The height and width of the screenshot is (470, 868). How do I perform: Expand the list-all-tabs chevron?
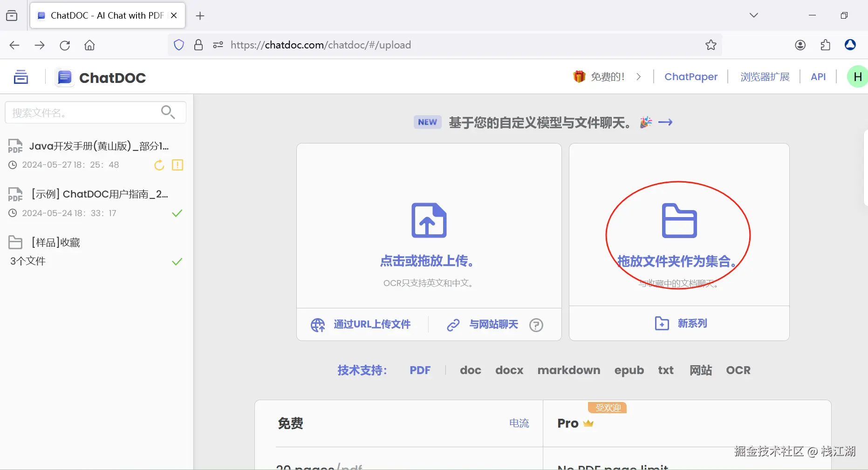pos(753,15)
